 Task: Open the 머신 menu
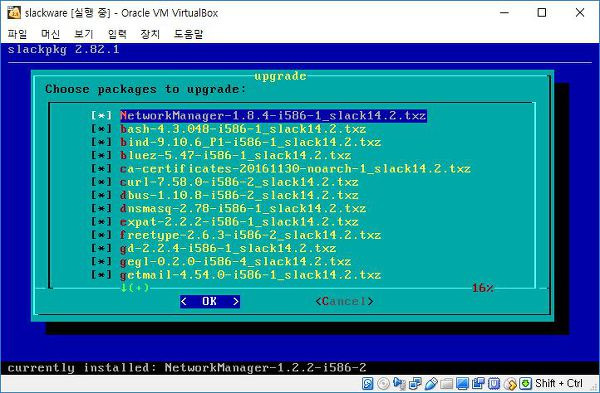tap(51, 34)
